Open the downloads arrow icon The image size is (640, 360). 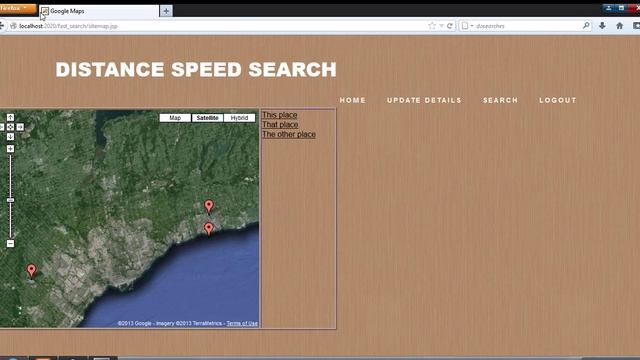[x=602, y=26]
